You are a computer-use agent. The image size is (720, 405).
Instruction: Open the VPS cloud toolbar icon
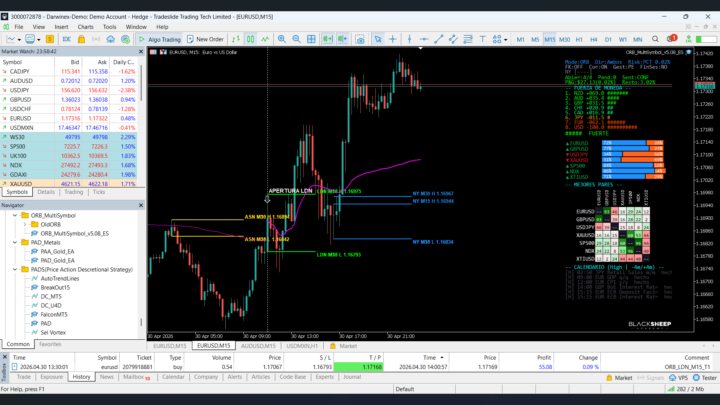point(111,39)
